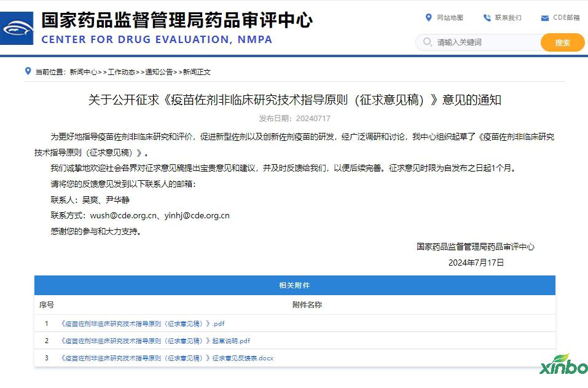The height and width of the screenshot is (388, 588).
Task: Click the notice title heading
Action: (x=295, y=100)
